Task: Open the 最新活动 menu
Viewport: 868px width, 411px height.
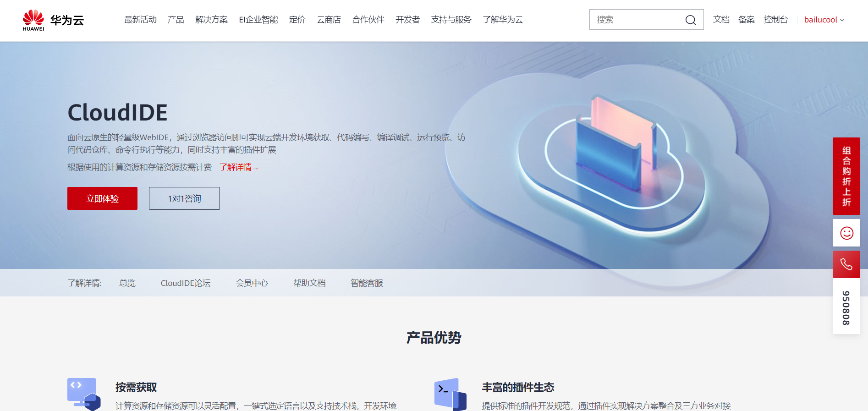Action: pos(141,20)
